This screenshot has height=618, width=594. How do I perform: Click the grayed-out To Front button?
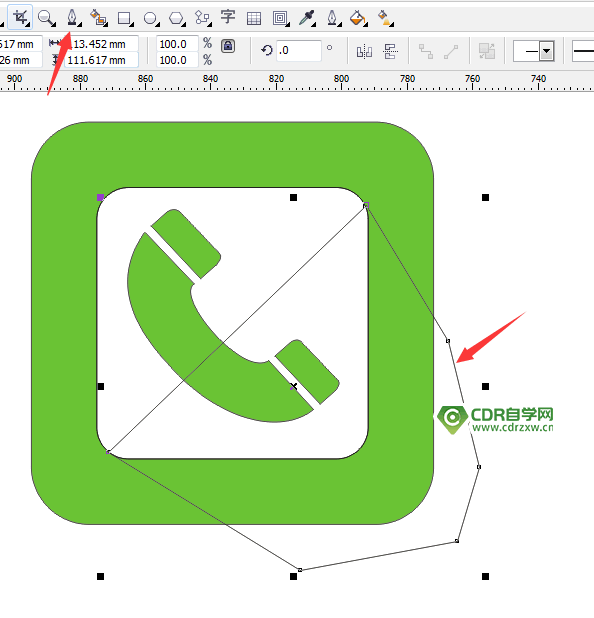[487, 51]
